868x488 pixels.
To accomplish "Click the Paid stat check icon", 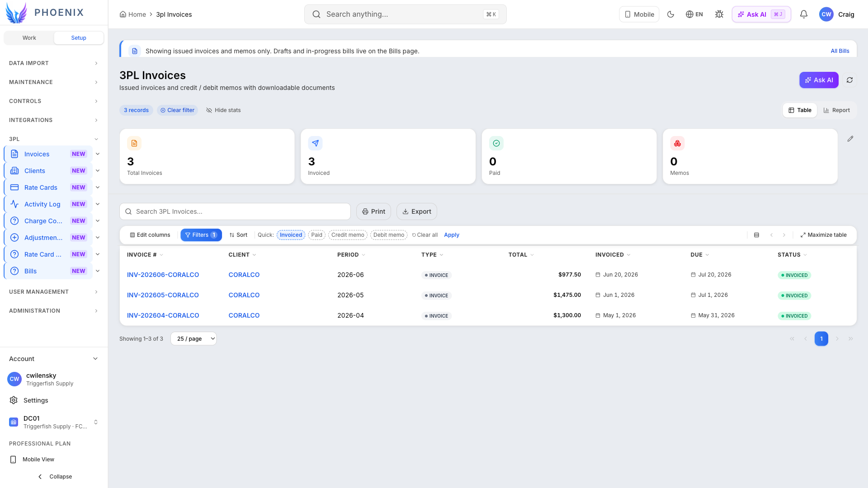I will pos(496,143).
